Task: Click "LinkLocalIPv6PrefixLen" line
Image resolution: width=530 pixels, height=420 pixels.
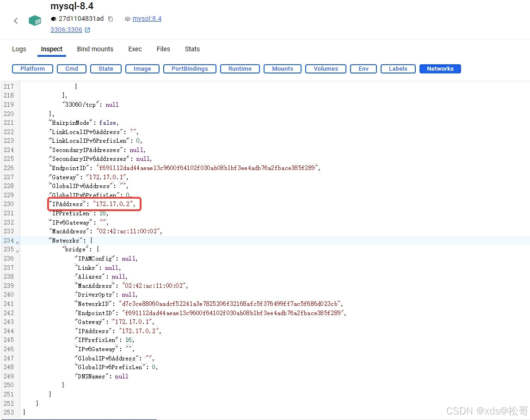Action: tap(96, 141)
